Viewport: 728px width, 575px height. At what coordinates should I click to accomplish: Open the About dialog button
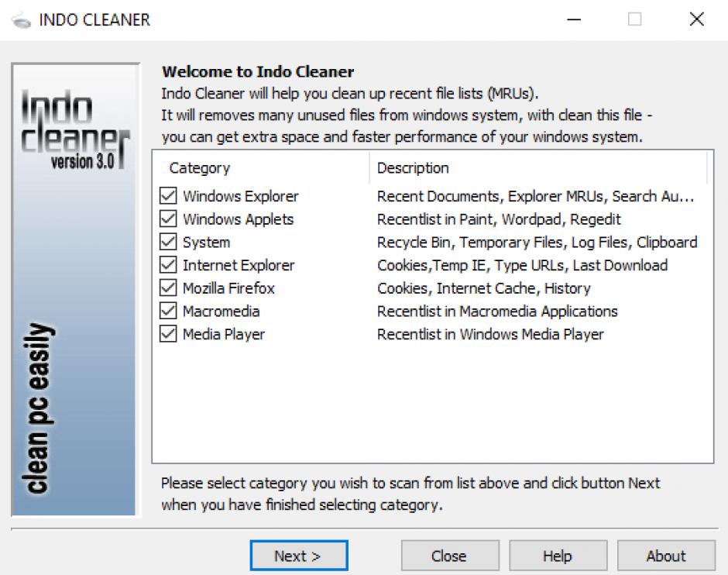point(665,556)
